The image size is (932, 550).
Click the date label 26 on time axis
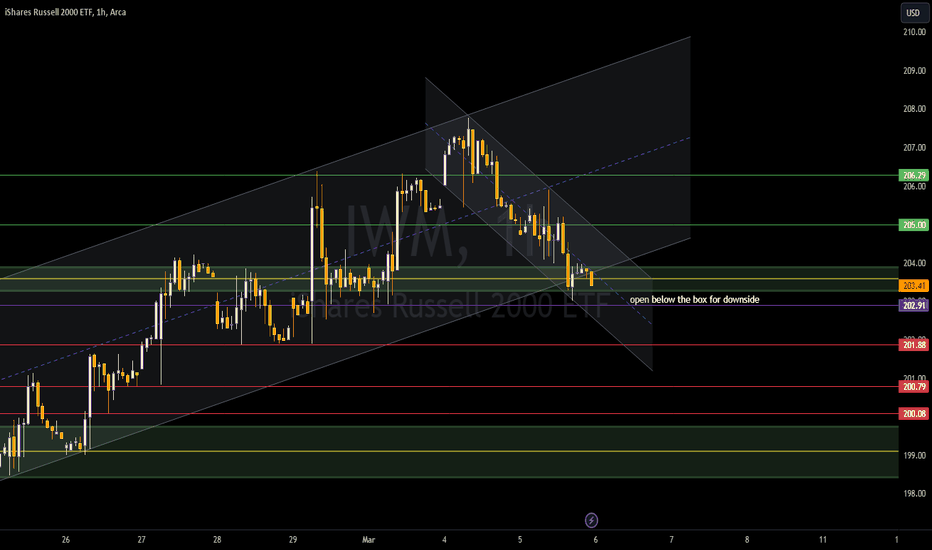coord(65,540)
